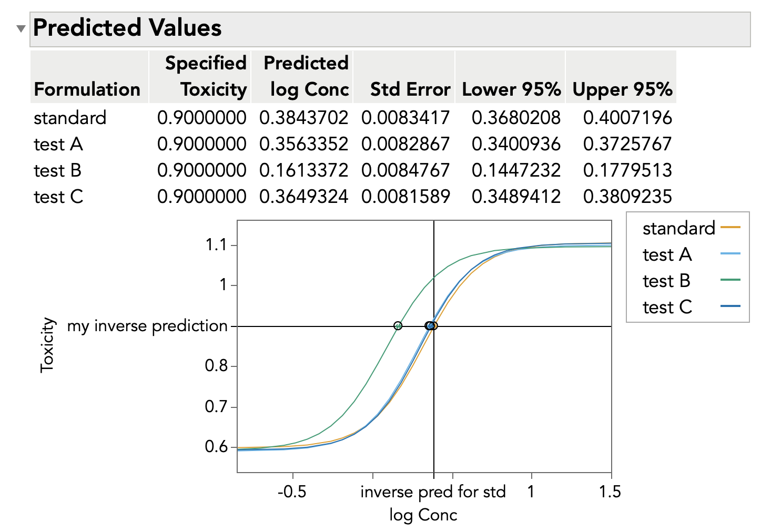771x532 pixels.
Task: Click the standard row Predicted log Conc value
Action: click(304, 118)
